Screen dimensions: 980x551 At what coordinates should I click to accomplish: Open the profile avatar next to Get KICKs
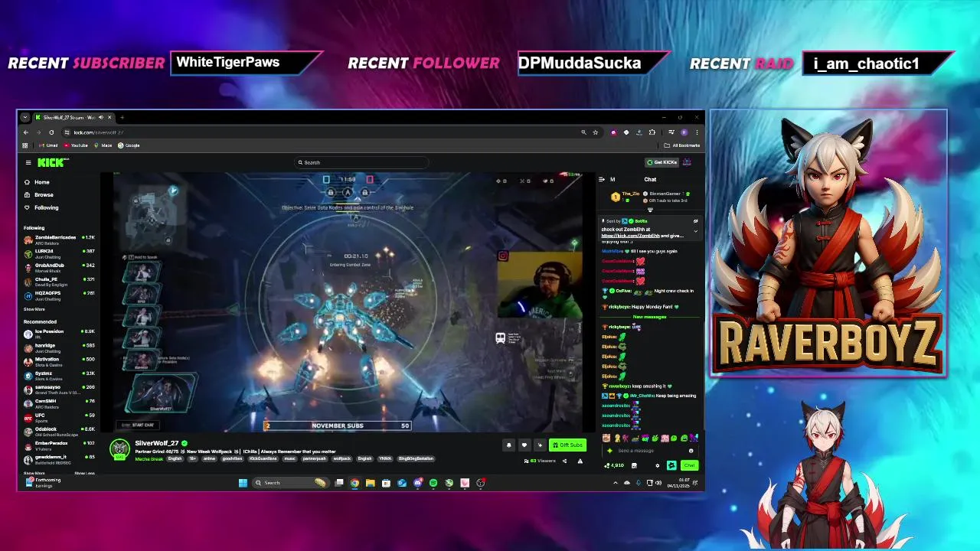688,162
